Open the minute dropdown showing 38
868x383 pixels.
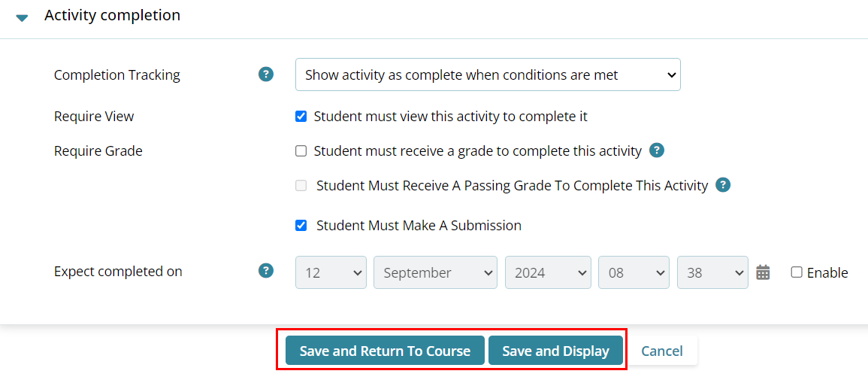(712, 272)
